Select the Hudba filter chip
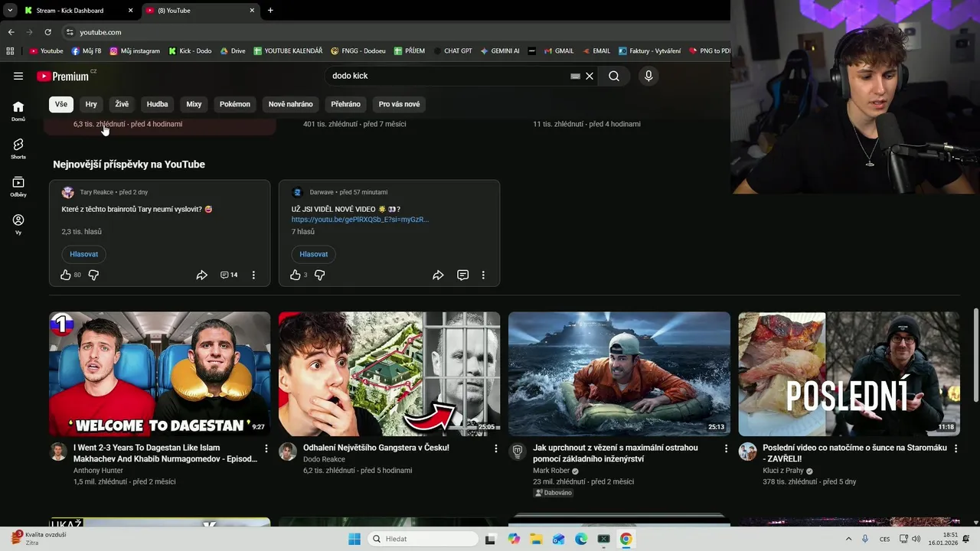The width and height of the screenshot is (980, 551). pyautogui.click(x=157, y=104)
